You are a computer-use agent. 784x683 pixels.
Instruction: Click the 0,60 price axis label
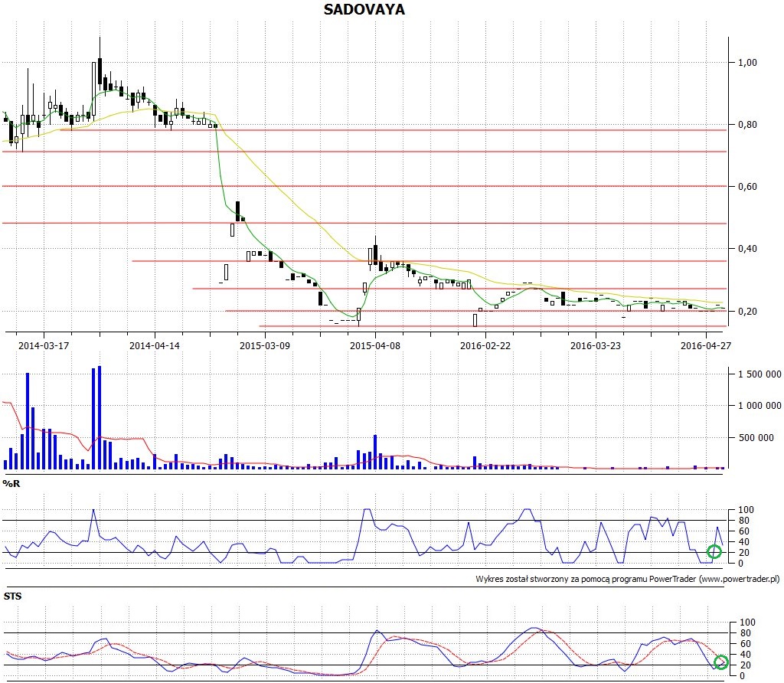point(747,187)
